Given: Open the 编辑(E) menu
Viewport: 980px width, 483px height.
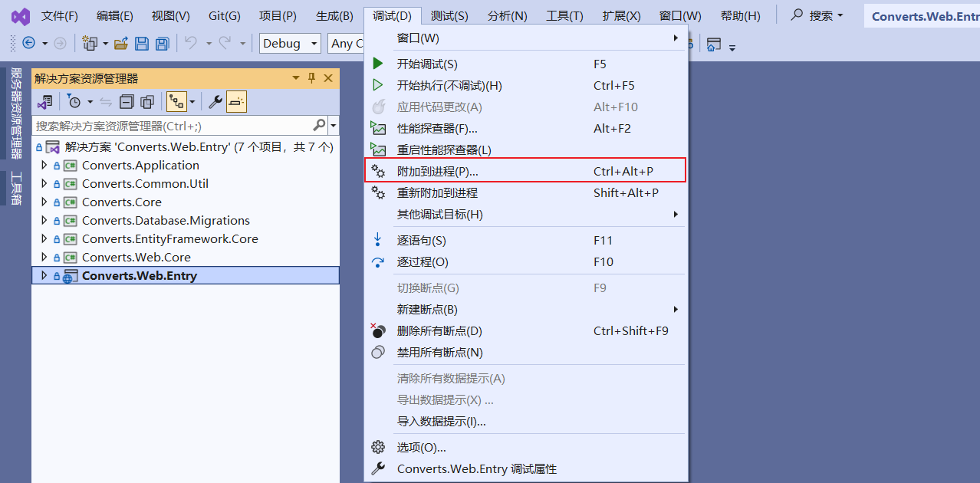Looking at the screenshot, I should [x=115, y=15].
